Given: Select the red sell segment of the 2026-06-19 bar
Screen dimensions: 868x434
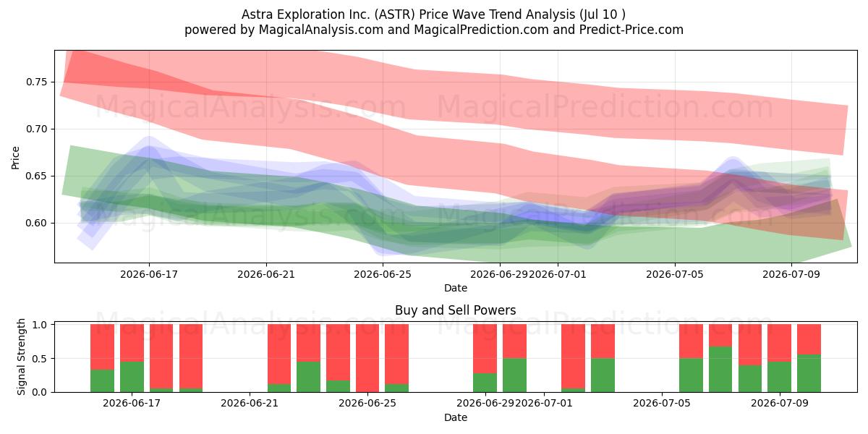Looking at the screenshot, I should coord(191,357).
